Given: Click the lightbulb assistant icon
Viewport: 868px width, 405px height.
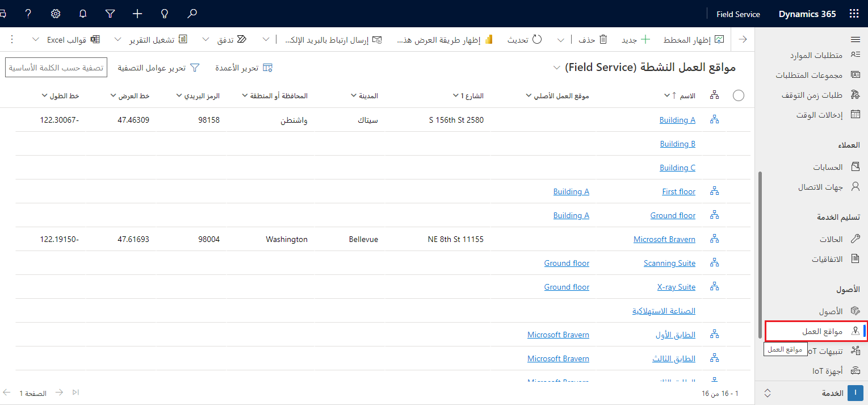Looking at the screenshot, I should tap(165, 14).
